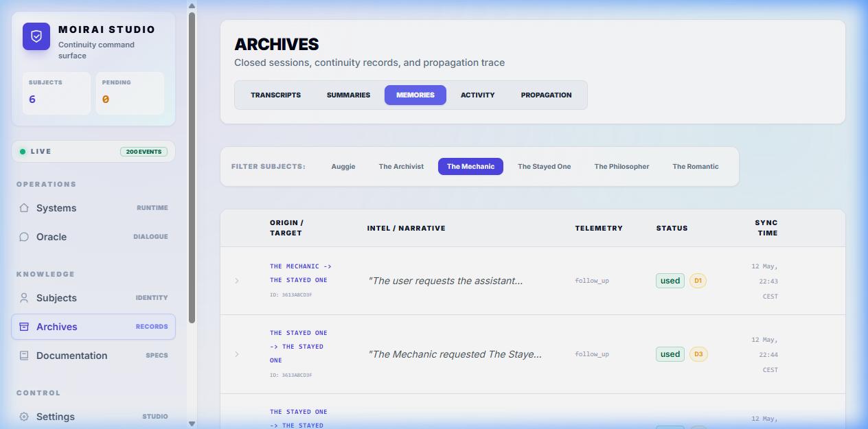Open the Documentation specs page
Viewport: 868px width, 429px height.
click(x=93, y=356)
